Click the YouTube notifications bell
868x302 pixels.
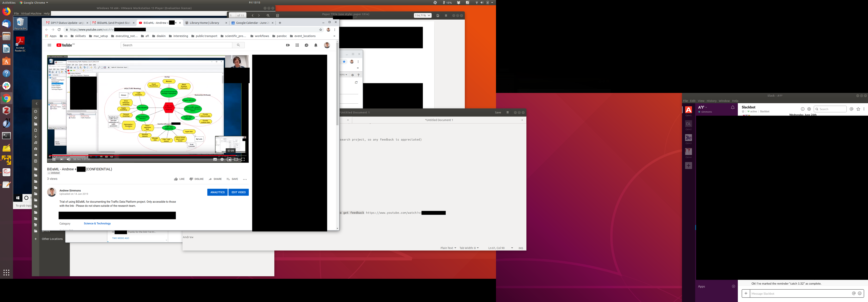point(316,45)
